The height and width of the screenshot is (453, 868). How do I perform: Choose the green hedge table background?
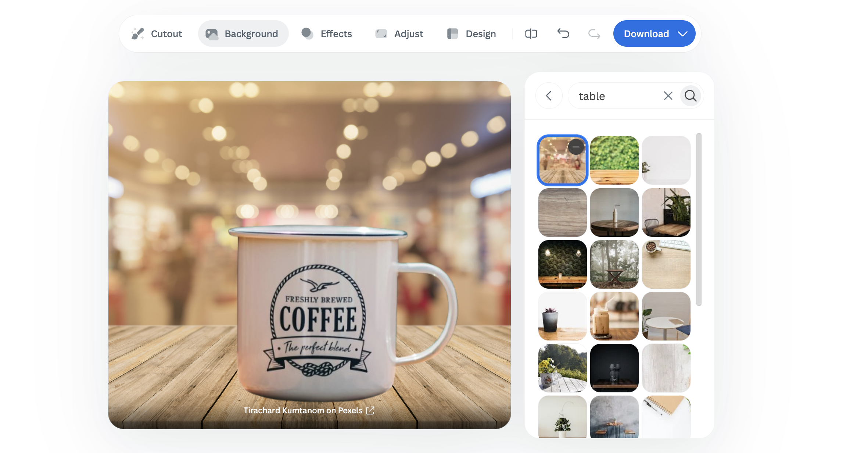point(614,160)
